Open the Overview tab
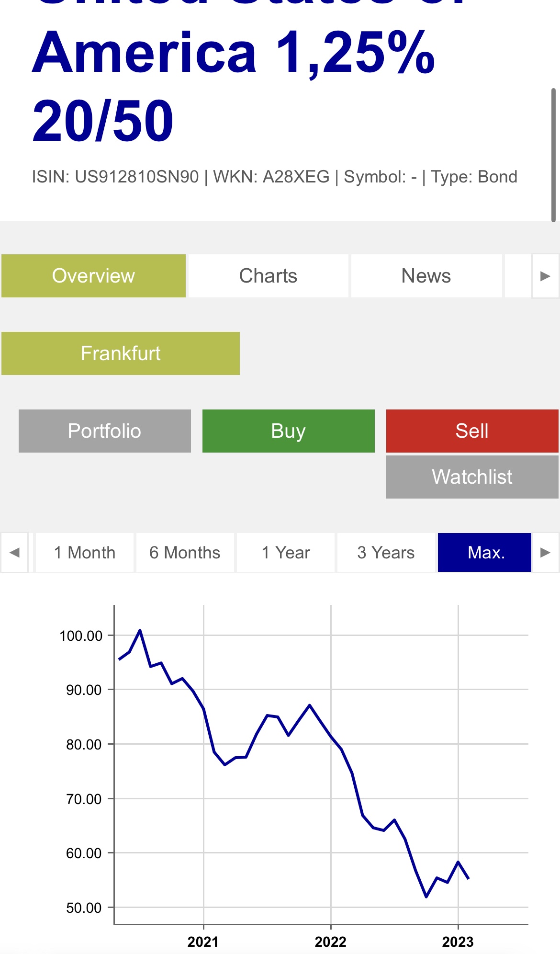The height and width of the screenshot is (954, 560). point(93,276)
